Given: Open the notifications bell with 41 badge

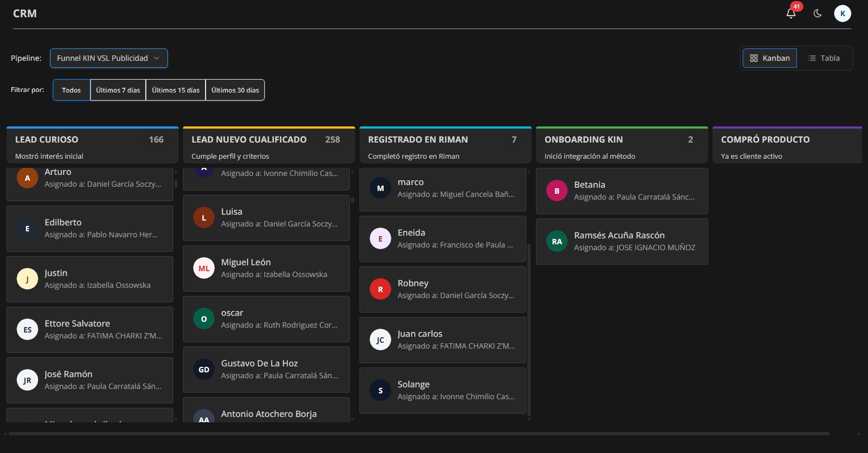Looking at the screenshot, I should click(791, 13).
